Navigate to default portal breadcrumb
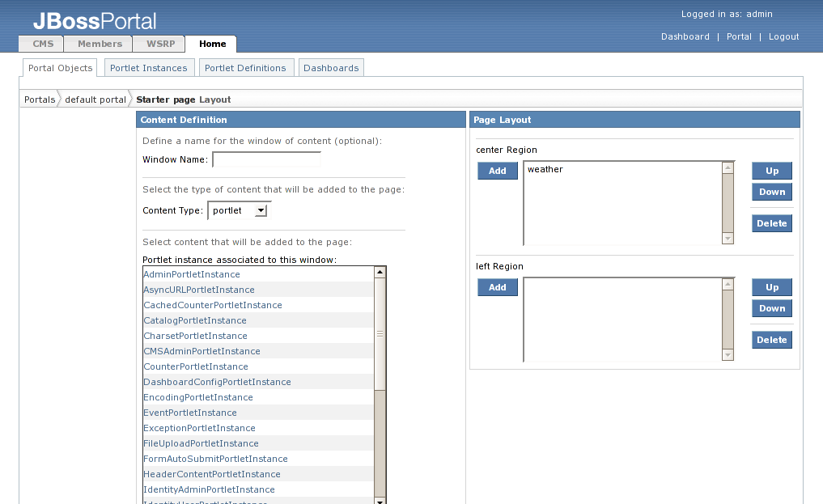Screen dimensions: 823x504 click(x=95, y=100)
